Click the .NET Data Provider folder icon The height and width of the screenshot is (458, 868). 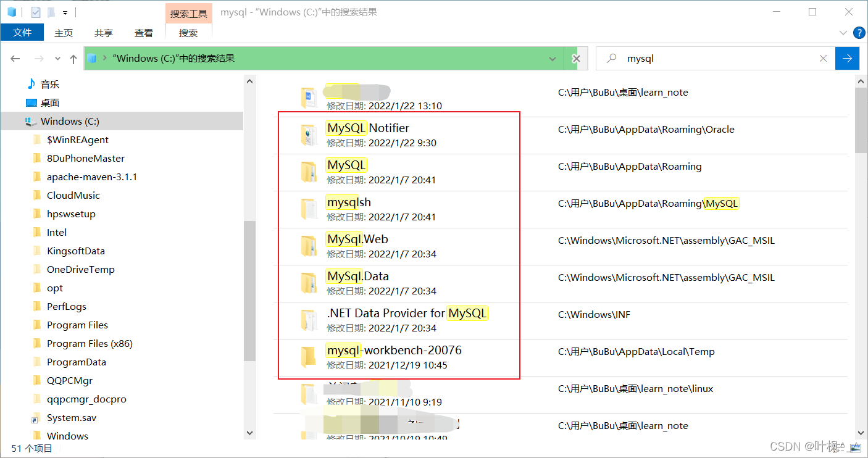tap(309, 320)
